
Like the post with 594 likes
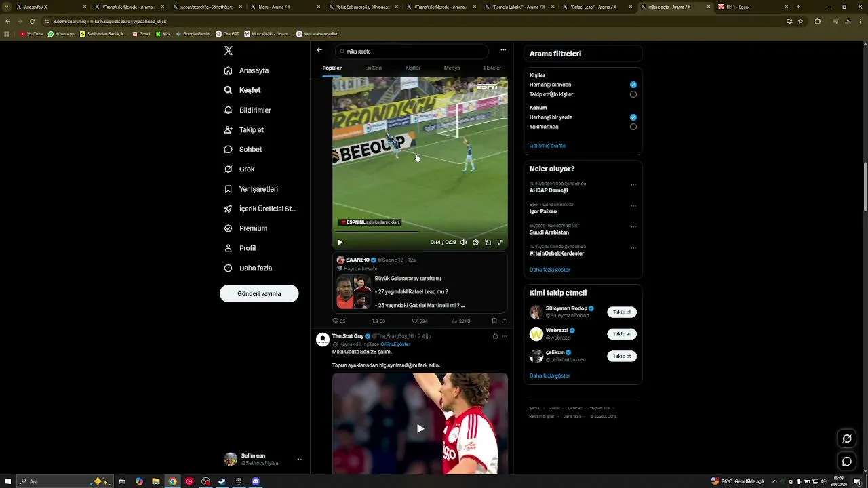click(x=420, y=321)
